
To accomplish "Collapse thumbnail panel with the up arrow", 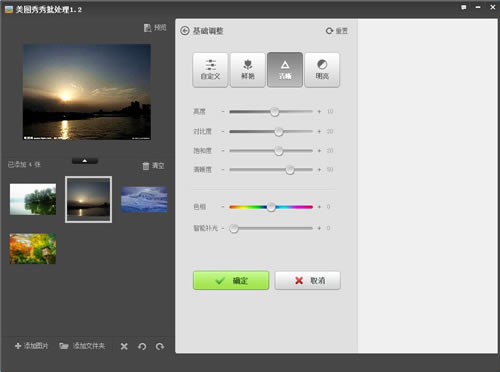I will click(85, 161).
